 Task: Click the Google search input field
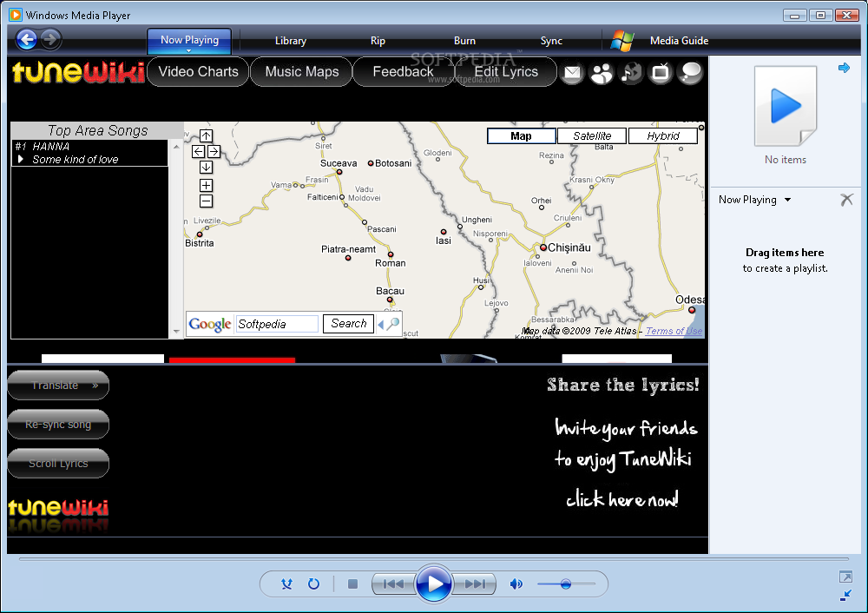click(278, 324)
